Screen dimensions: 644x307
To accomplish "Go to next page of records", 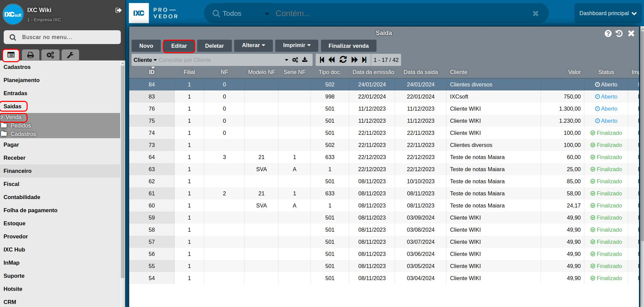I will click(354, 60).
